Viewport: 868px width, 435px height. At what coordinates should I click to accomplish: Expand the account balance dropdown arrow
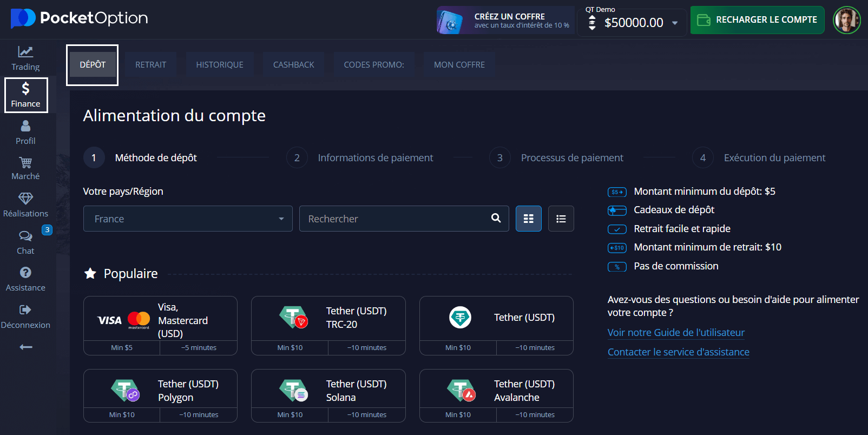click(675, 23)
